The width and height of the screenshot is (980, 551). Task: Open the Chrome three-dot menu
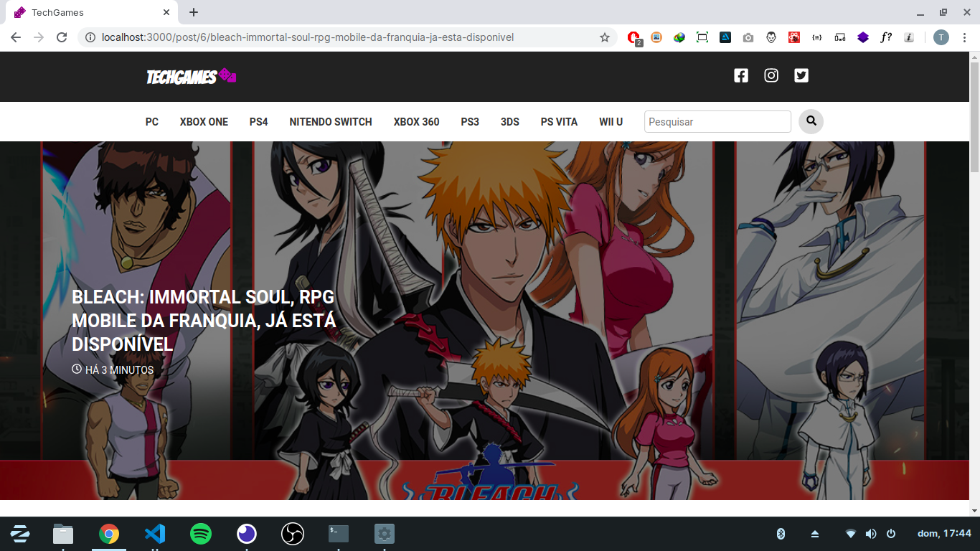coord(964,37)
